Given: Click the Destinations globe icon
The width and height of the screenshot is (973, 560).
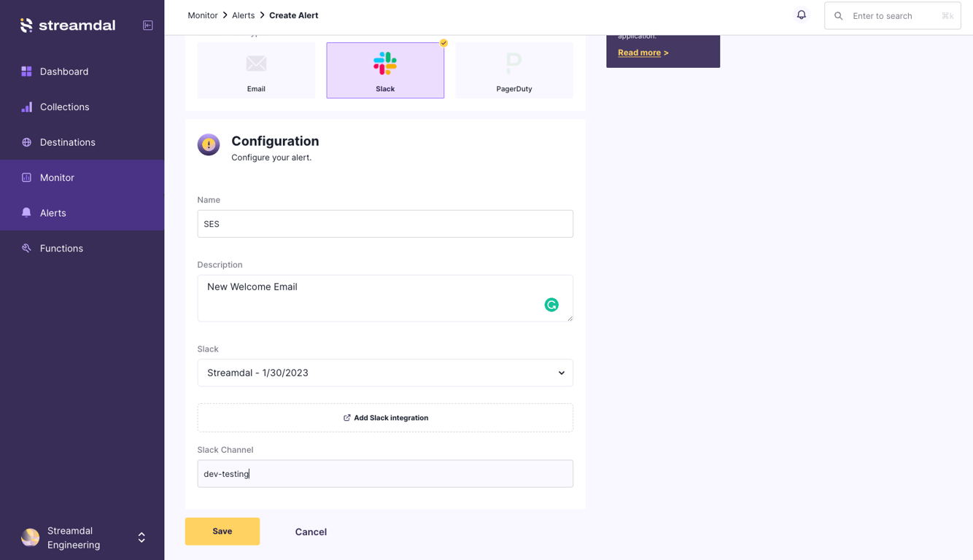Looking at the screenshot, I should click(26, 142).
